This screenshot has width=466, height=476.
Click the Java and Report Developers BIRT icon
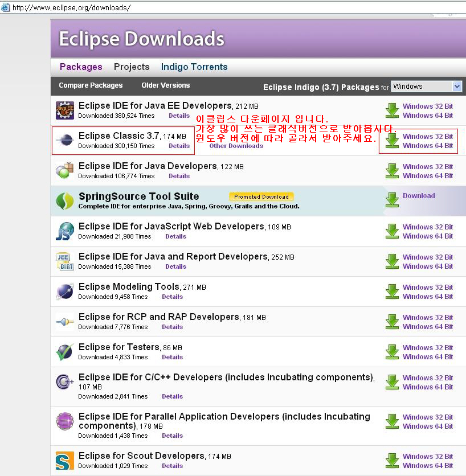65,261
